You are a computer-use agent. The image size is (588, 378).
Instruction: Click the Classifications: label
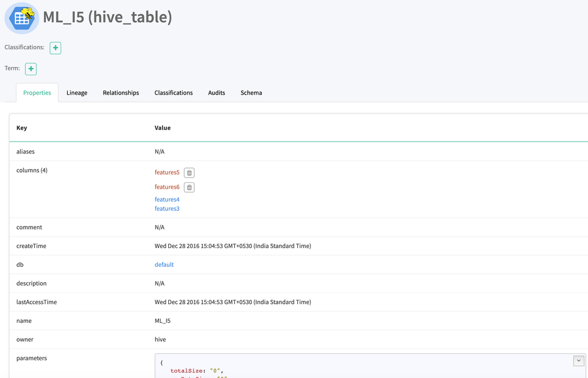pos(24,47)
